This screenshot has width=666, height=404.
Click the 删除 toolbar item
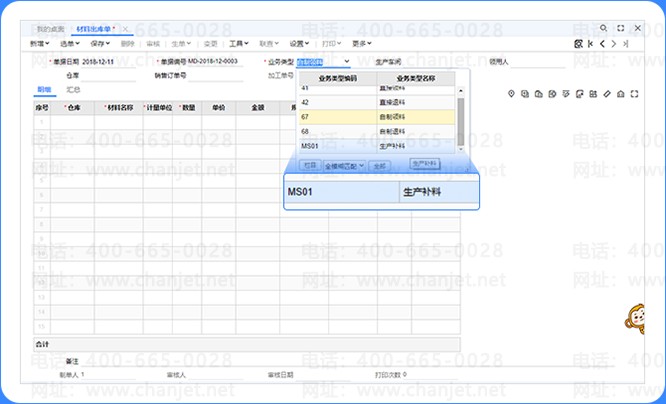point(127,43)
